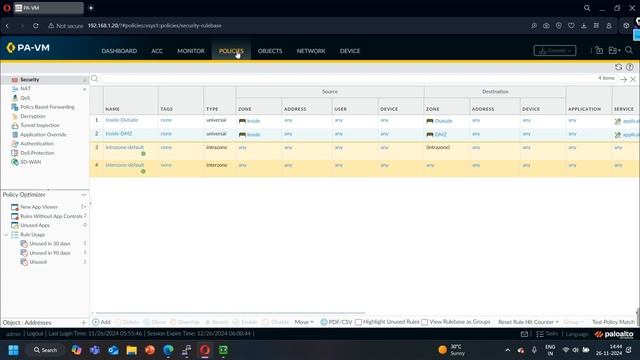The width and height of the screenshot is (640, 360).
Task: Reload the page with browser refresh icon
Action: 36,25
